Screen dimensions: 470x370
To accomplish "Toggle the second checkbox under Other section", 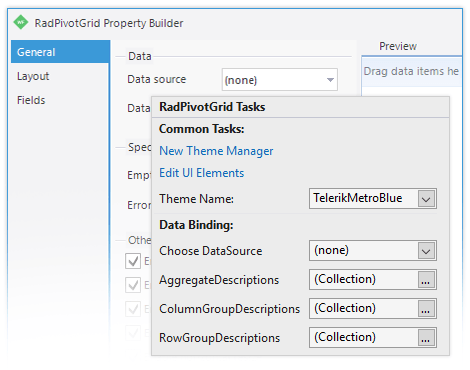I will click(x=133, y=285).
